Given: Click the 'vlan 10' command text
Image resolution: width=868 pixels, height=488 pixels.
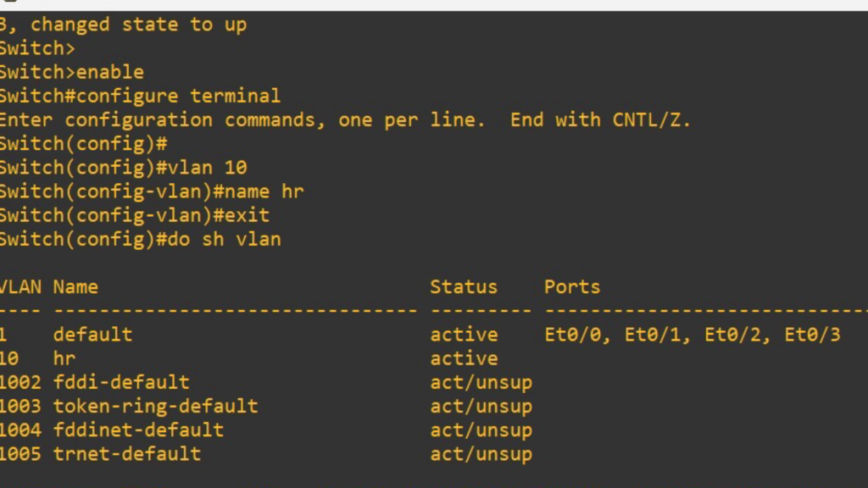Looking at the screenshot, I should coord(212,168).
